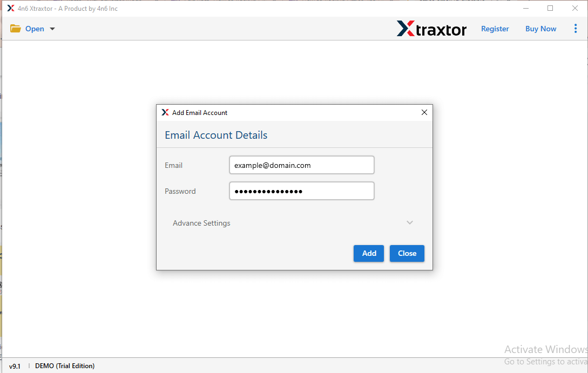Collapse the Advance Settings chevron
Image resolution: width=588 pixels, height=373 pixels.
[x=409, y=222]
